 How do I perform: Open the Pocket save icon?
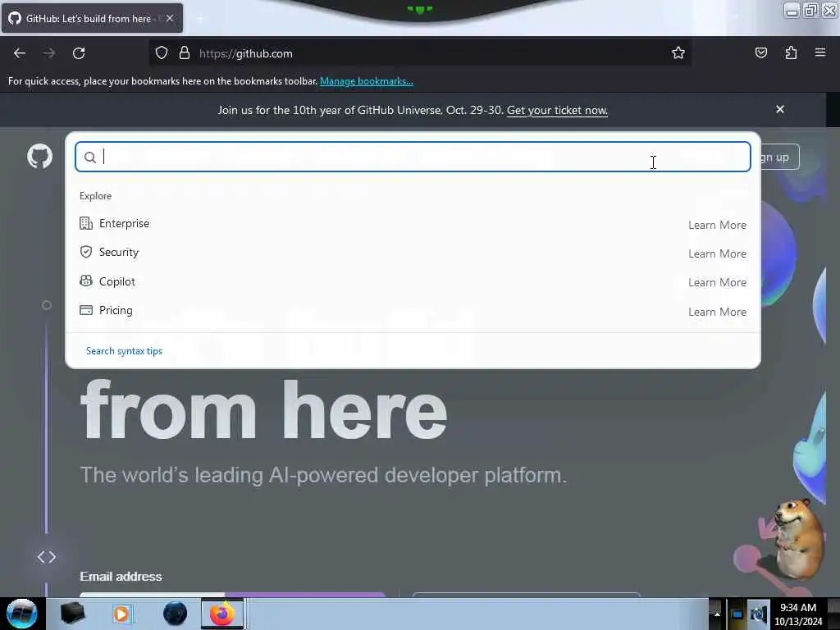click(760, 52)
